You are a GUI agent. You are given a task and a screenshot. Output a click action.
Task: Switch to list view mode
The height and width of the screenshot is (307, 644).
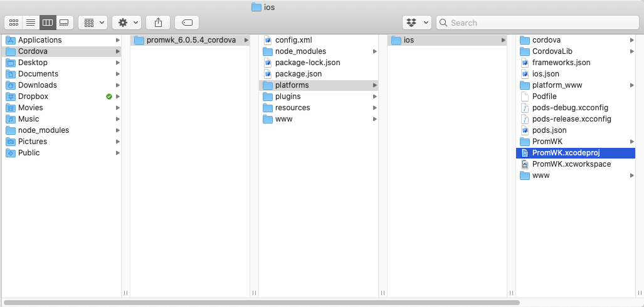click(x=30, y=23)
